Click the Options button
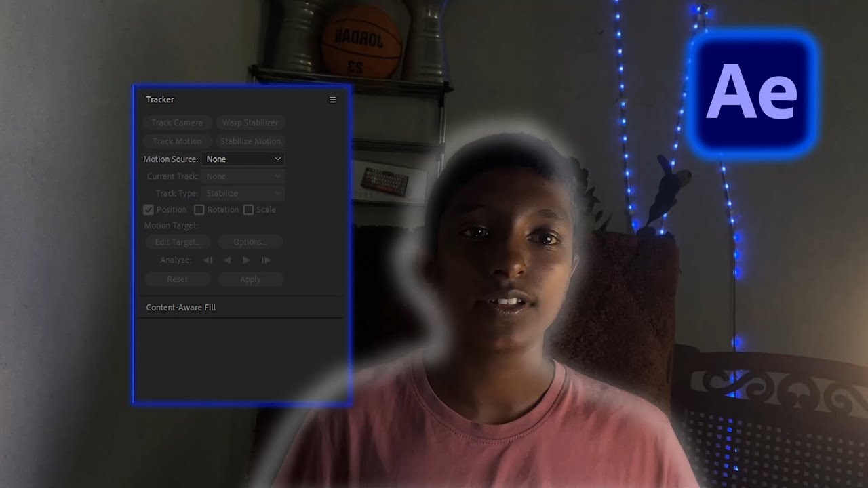The height and width of the screenshot is (488, 868). pyautogui.click(x=250, y=242)
